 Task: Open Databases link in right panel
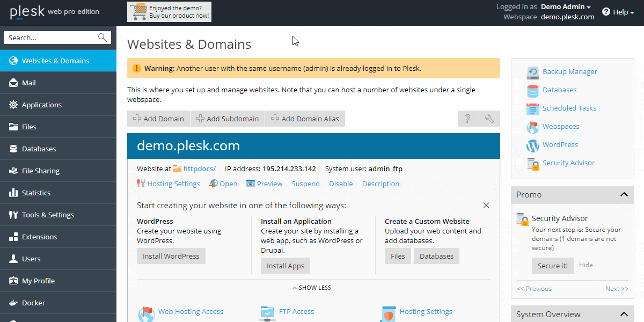(559, 90)
